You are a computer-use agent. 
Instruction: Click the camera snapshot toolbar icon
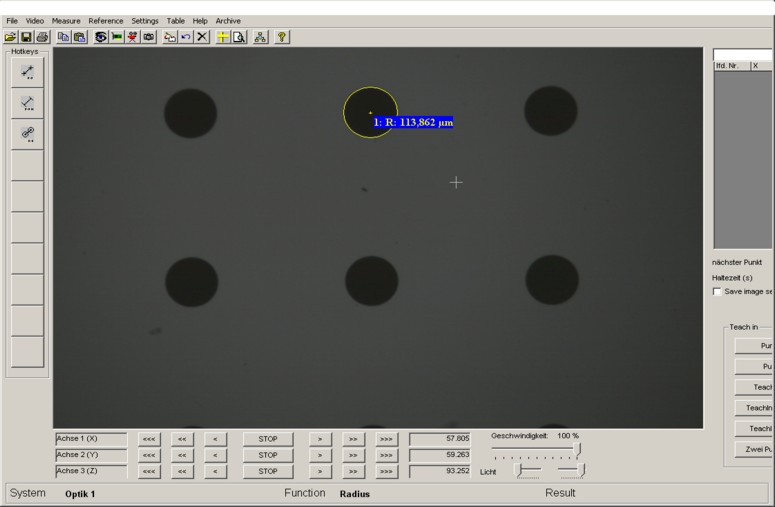[x=148, y=37]
